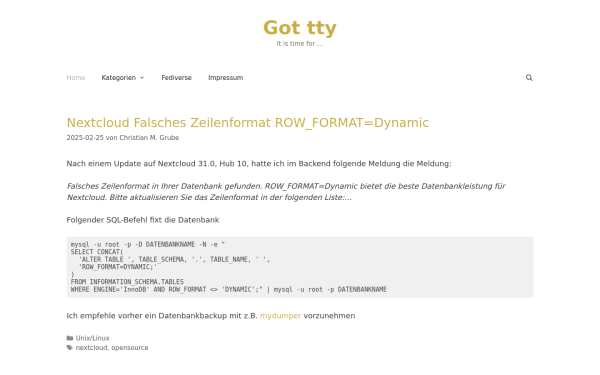Viewport: 600px width, 375px height.
Task: Click the "mysql -u root -p -D DATENBANKNAME" code line
Action: tap(148, 245)
